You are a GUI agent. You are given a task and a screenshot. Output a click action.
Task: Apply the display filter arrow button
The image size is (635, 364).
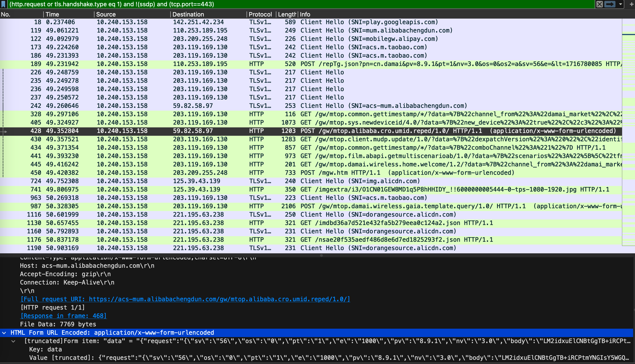tap(610, 4)
